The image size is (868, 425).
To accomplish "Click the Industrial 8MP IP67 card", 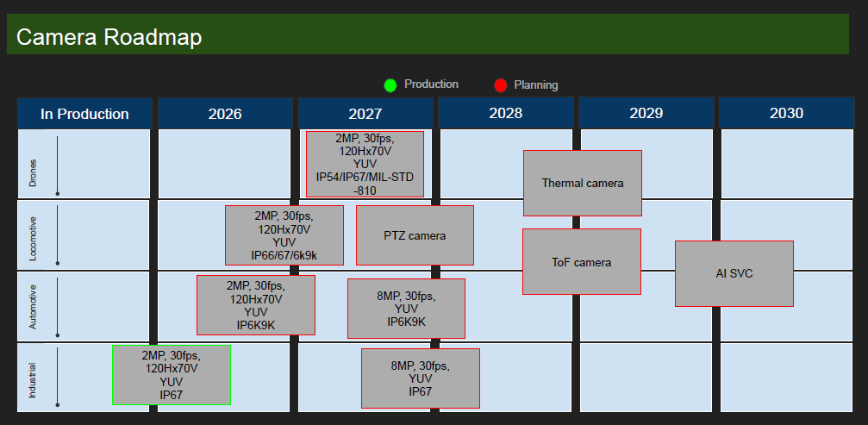I will [x=420, y=378].
